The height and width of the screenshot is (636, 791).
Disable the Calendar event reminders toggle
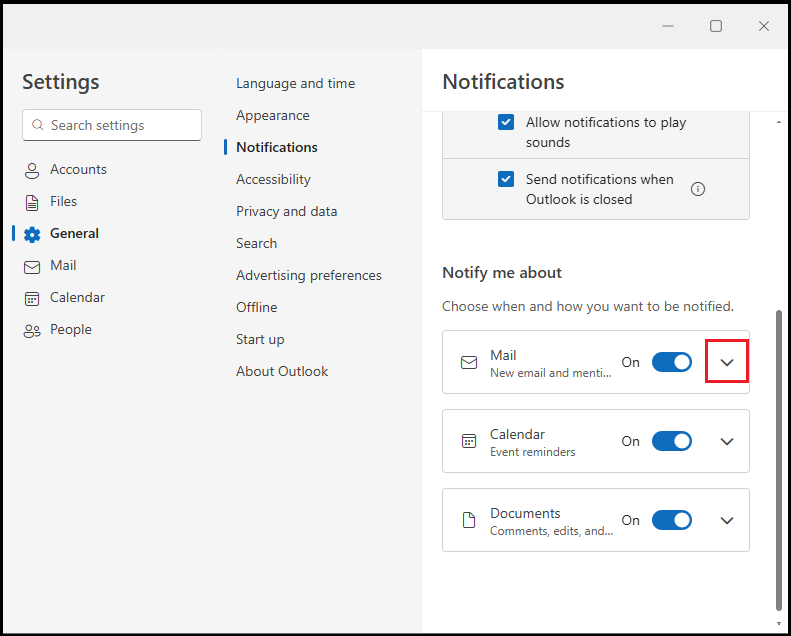tap(671, 441)
